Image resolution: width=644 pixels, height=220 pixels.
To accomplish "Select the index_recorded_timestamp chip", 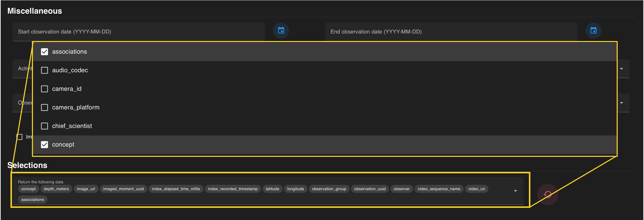I will [233, 189].
